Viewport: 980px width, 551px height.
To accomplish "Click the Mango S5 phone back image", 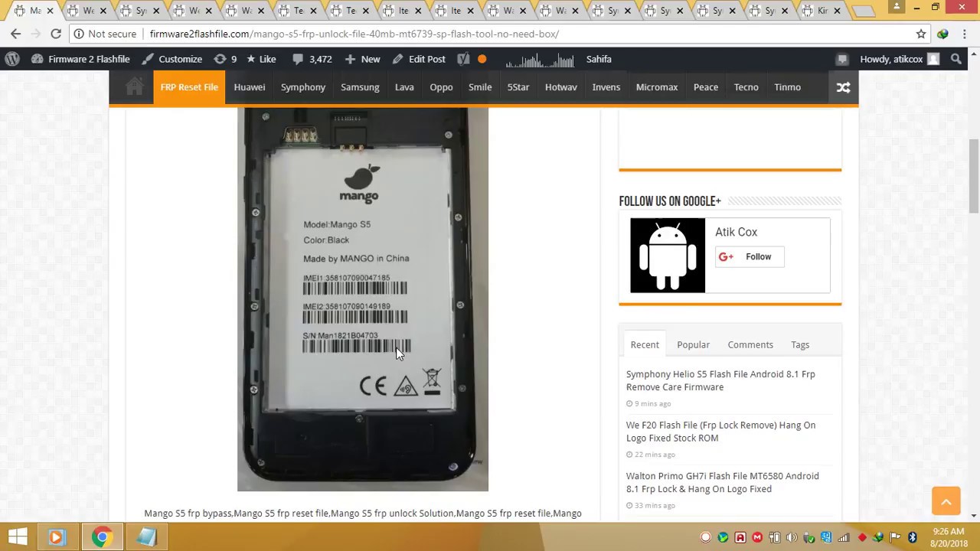I will point(363,299).
